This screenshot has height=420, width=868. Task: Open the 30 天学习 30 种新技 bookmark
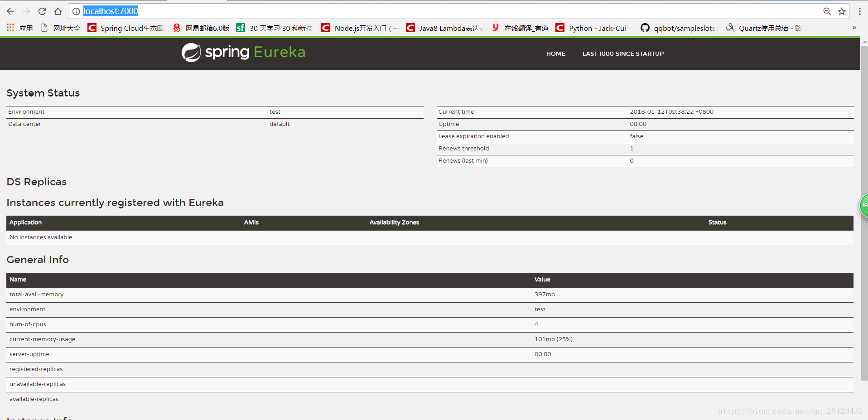pos(275,28)
